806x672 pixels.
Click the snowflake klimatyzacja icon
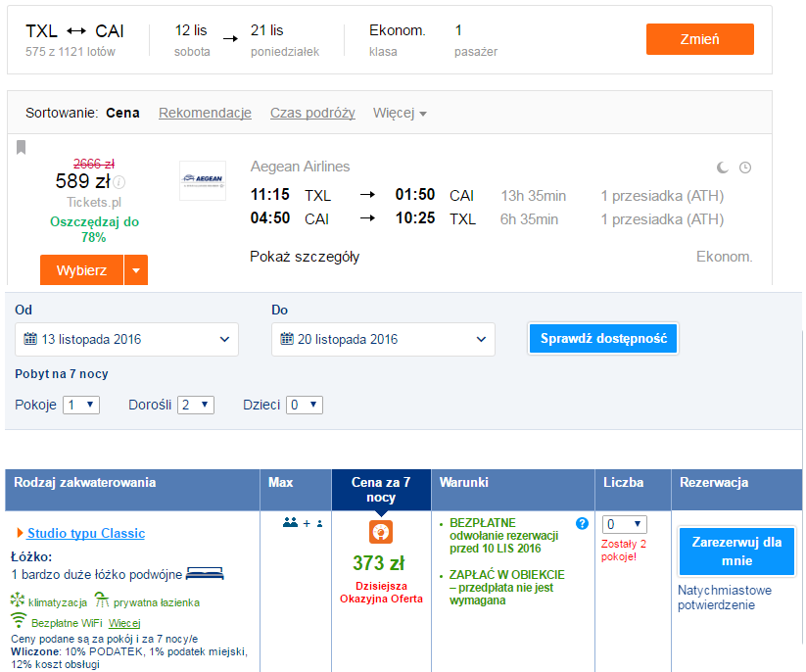point(18,600)
